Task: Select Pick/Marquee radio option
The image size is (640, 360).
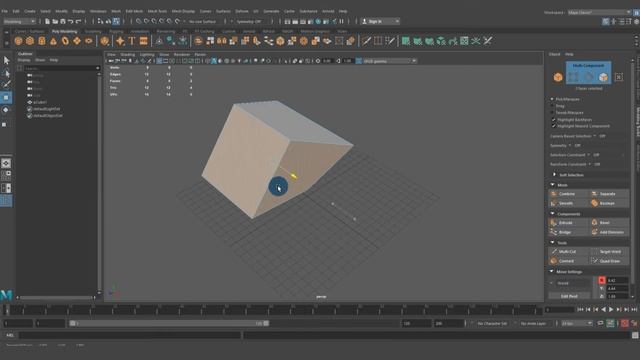Action: 552,99
